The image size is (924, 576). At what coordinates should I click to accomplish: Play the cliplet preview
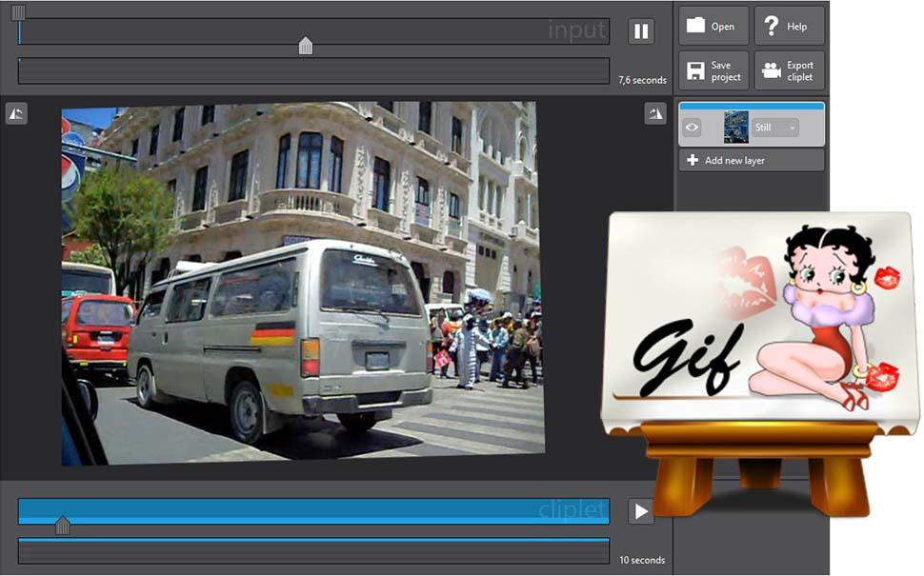click(641, 511)
